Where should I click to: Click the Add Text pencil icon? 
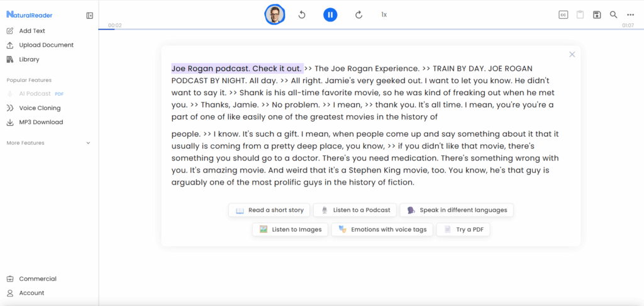click(10, 31)
